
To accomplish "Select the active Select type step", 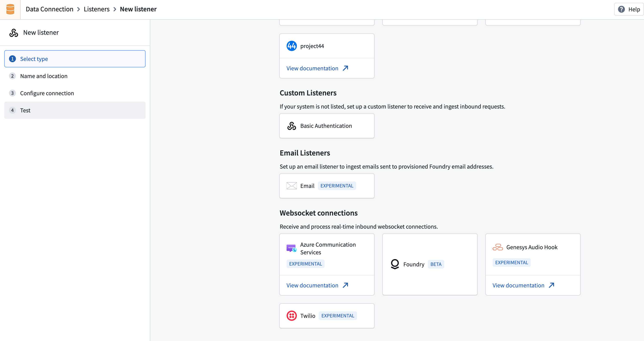I will (34, 59).
